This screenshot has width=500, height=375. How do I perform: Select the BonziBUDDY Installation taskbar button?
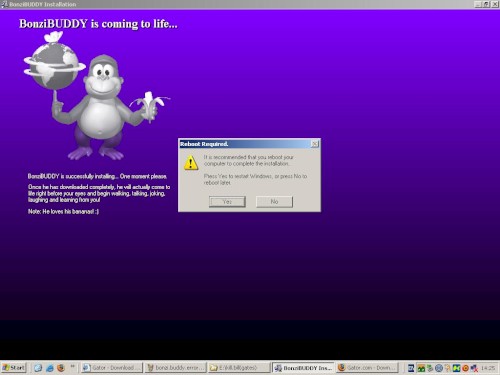(x=303, y=368)
